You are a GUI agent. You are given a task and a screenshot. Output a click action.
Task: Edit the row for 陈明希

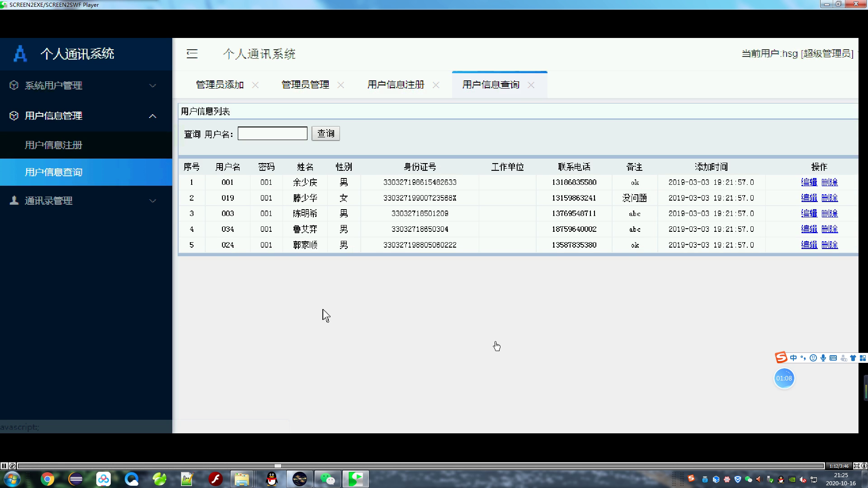[x=809, y=213]
